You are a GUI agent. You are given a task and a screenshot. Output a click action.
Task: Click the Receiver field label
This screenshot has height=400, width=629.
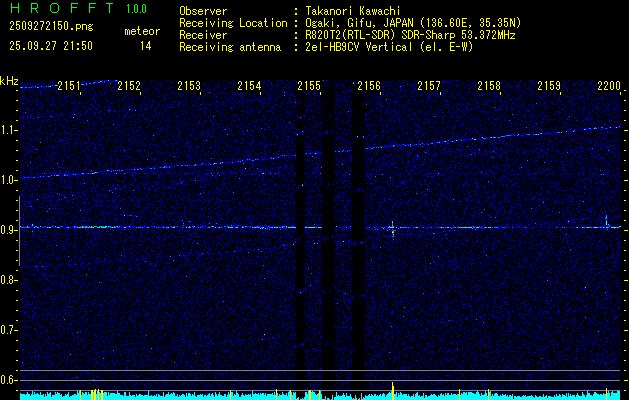pos(203,35)
